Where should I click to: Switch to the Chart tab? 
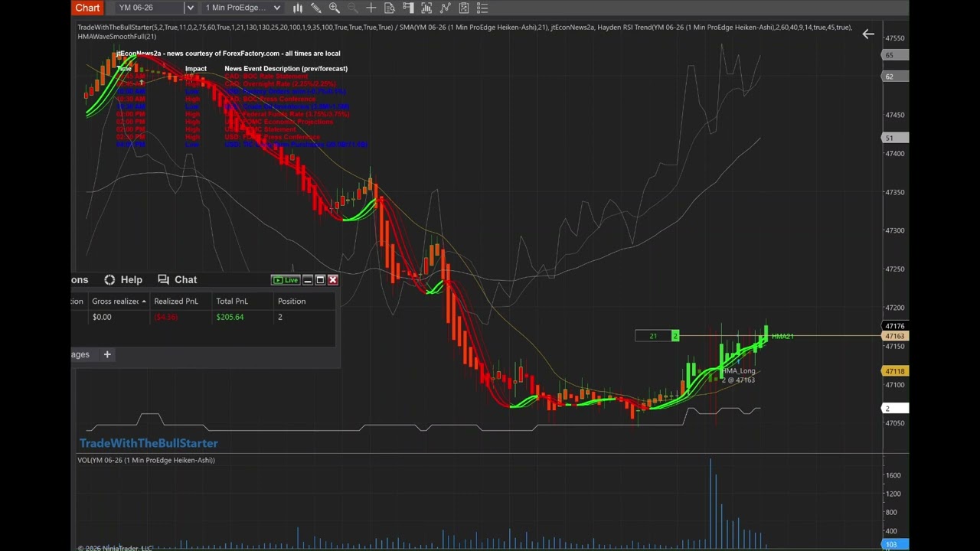pos(87,8)
